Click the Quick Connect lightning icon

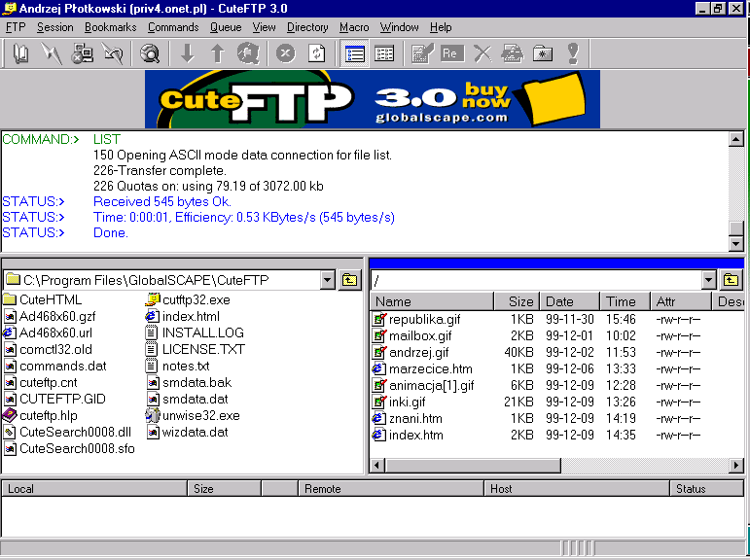[x=51, y=54]
